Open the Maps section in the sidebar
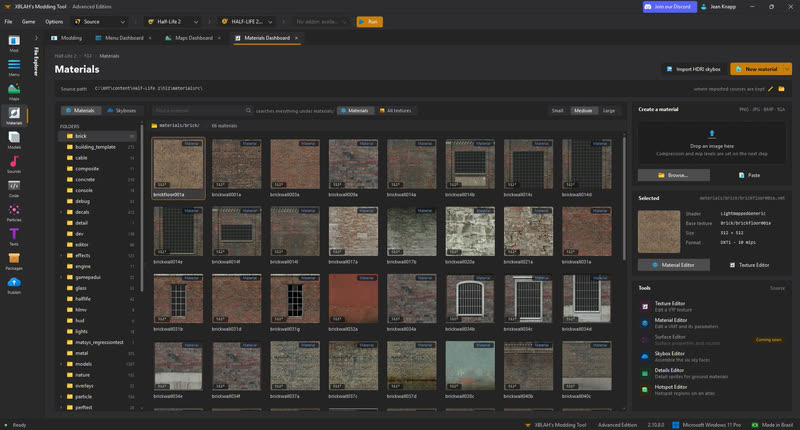This screenshot has width=800, height=430. click(x=14, y=92)
